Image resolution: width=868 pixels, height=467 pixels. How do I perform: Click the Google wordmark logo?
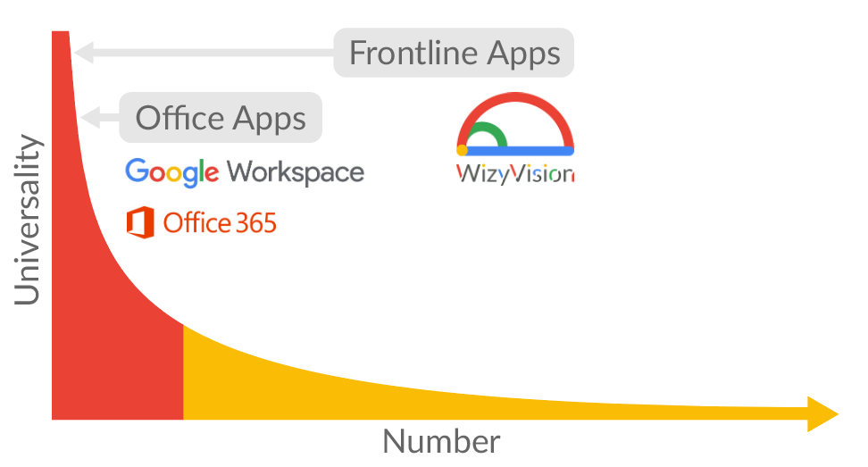click(172, 172)
